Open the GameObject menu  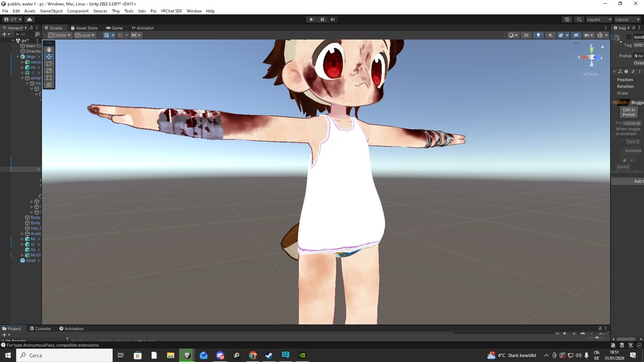[x=52, y=11]
